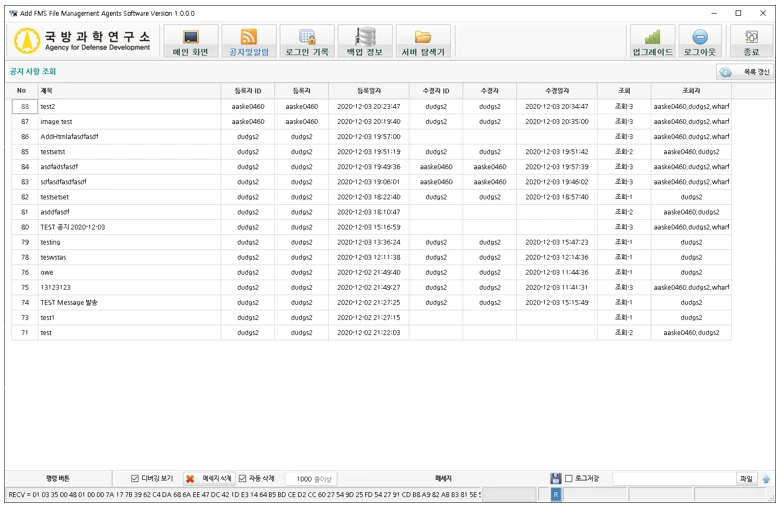Click the 명령 버튼 label
This screenshot has height=509, width=781.
[58, 479]
